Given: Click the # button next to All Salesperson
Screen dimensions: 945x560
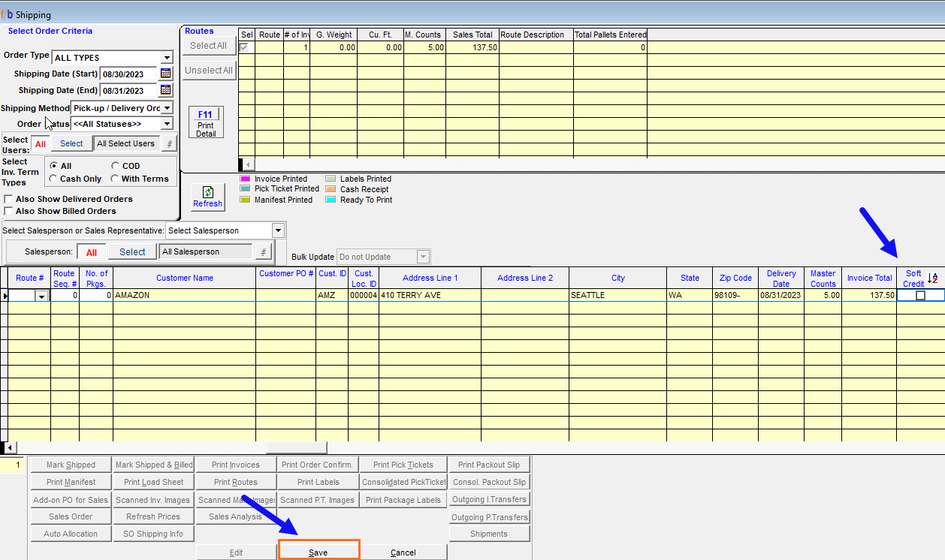Looking at the screenshot, I should (263, 252).
